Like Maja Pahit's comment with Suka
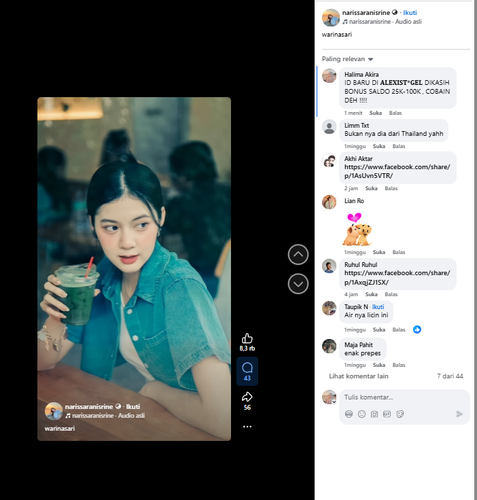Viewport: 477px width, 500px height. point(379,365)
